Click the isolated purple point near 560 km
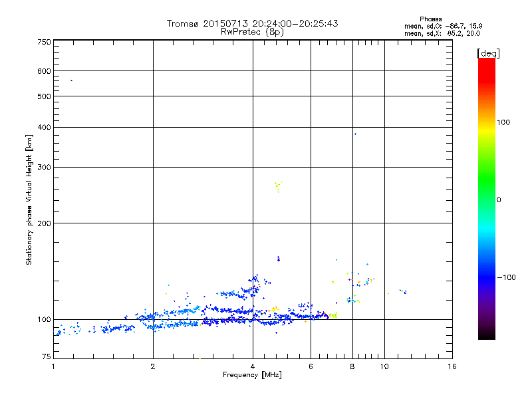 pyautogui.click(x=71, y=80)
